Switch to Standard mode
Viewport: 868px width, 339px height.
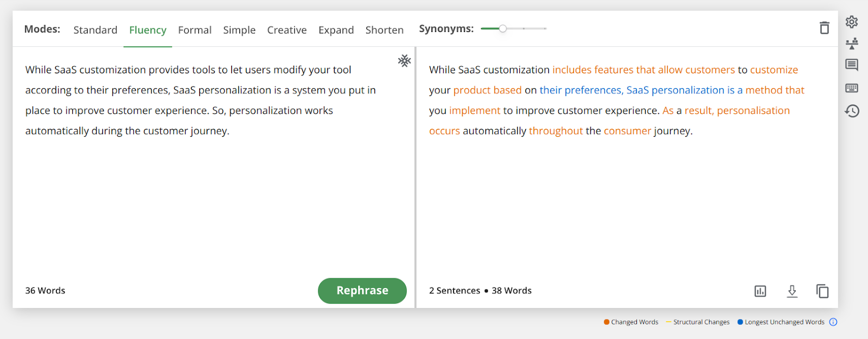95,30
